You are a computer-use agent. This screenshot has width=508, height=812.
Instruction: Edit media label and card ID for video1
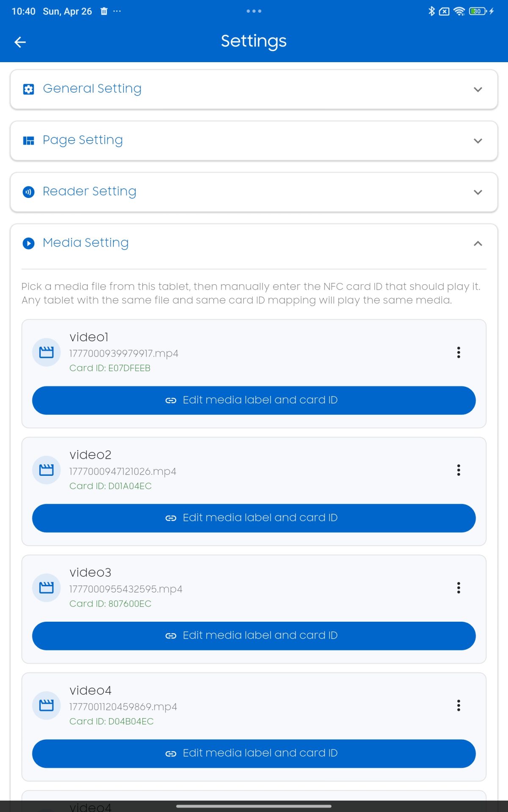(x=254, y=400)
